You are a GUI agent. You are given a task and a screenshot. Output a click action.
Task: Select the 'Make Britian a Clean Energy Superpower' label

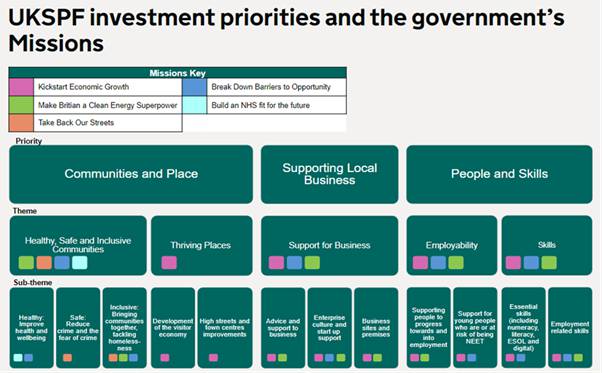[x=108, y=105]
